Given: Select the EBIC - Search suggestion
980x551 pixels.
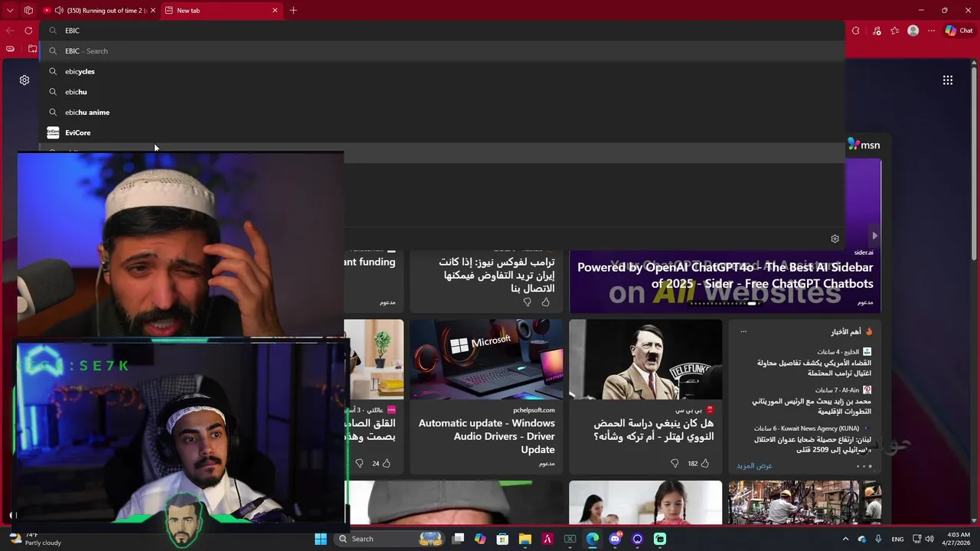Looking at the screenshot, I should point(443,51).
